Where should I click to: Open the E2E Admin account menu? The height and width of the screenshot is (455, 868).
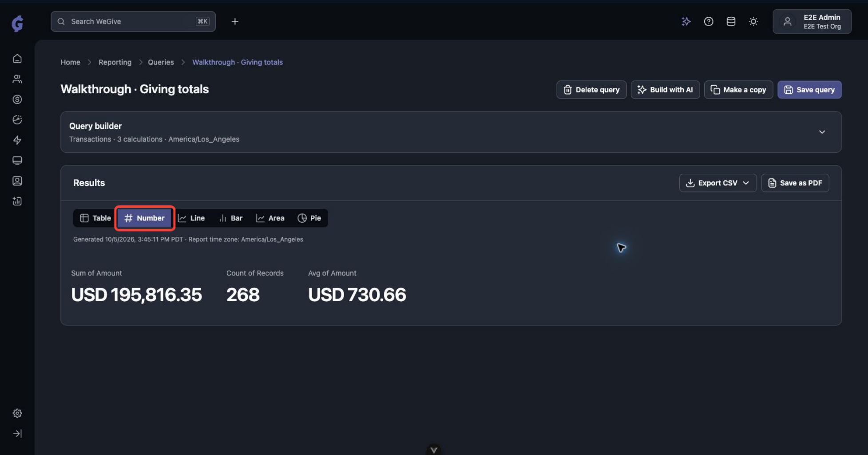[812, 21]
